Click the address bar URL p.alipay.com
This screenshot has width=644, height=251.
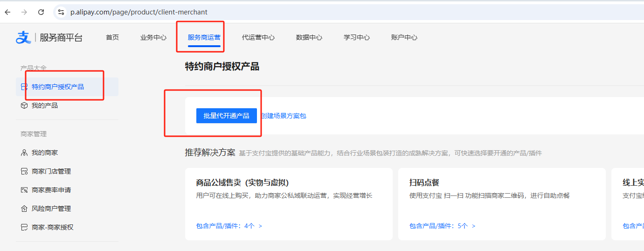coord(139,12)
